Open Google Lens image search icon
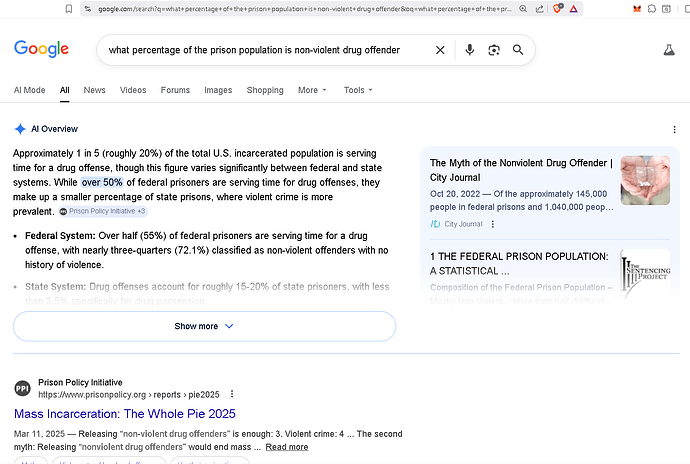690x464 pixels. pyautogui.click(x=493, y=50)
